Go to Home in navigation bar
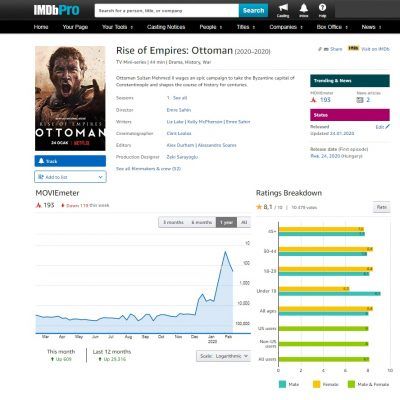This screenshot has width=400, height=400. pos(41,27)
